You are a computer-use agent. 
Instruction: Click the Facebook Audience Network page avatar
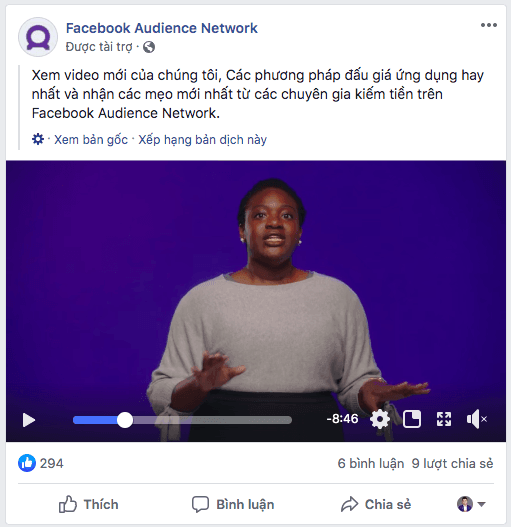pyautogui.click(x=38, y=37)
